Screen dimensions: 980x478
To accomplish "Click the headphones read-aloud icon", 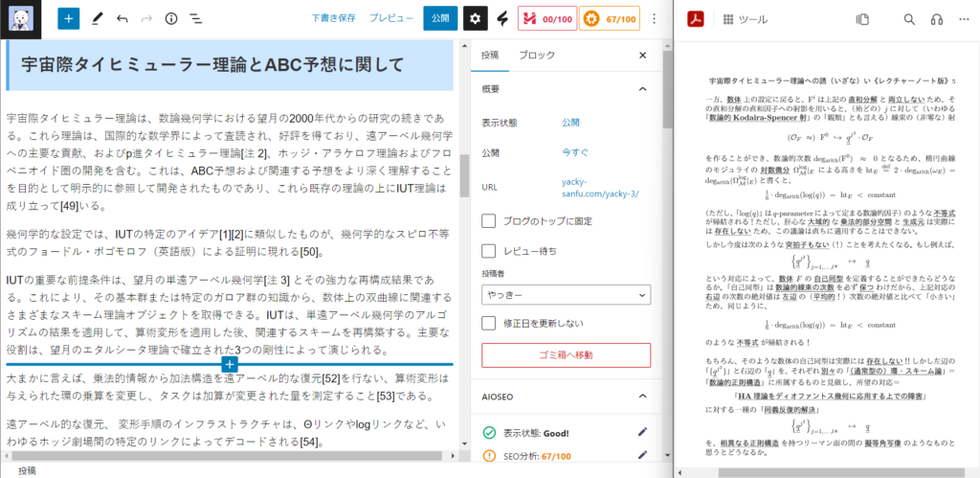I will coord(936,19).
